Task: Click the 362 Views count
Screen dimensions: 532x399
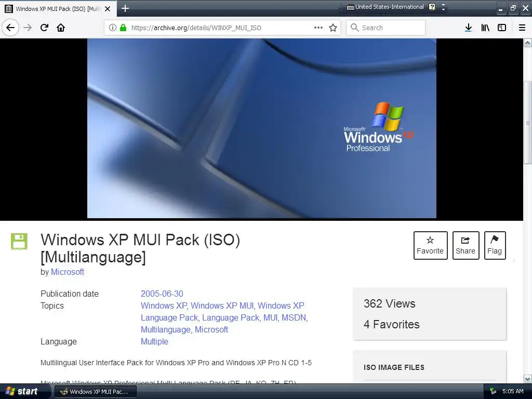Action: click(390, 303)
